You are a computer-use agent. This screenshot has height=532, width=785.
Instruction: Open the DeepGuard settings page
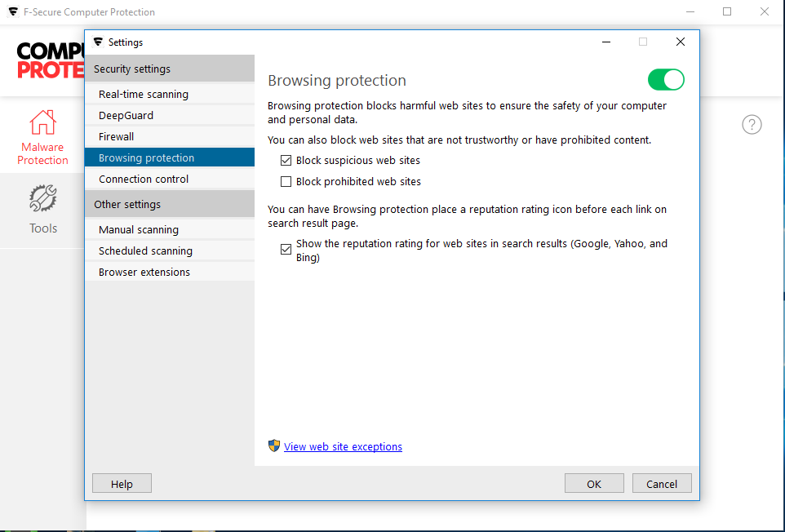[170, 115]
